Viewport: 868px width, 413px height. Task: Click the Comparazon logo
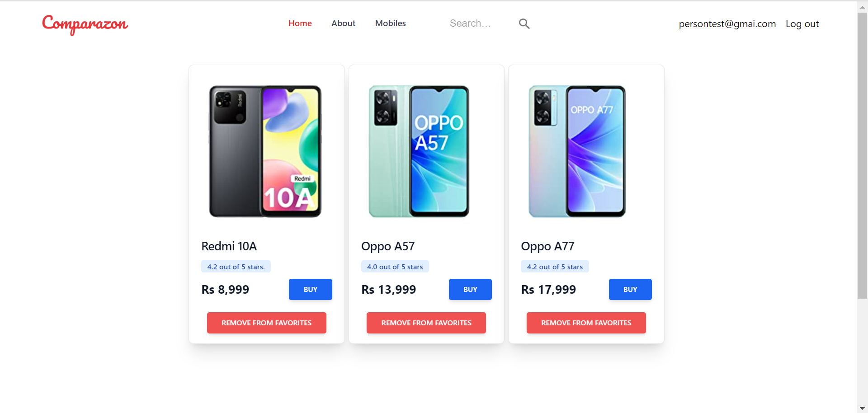(x=85, y=24)
